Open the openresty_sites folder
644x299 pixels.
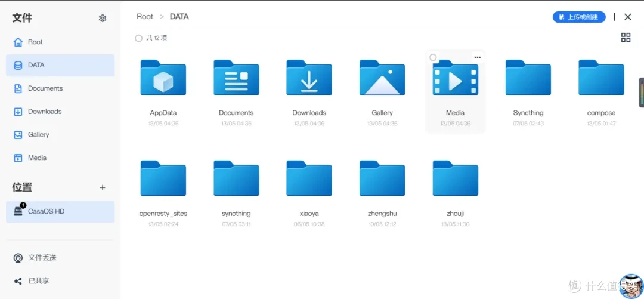[163, 178]
